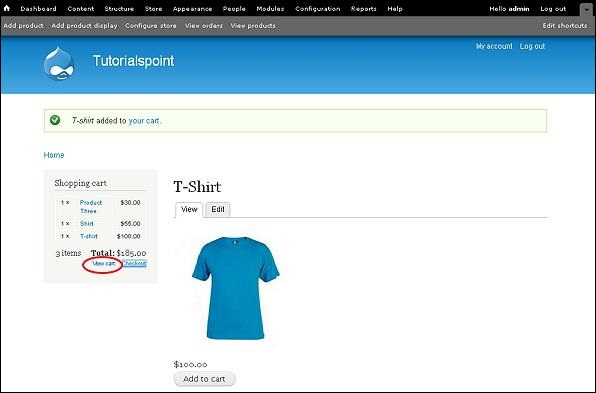Click the green success checkmark icon
596x393 pixels.
point(55,120)
